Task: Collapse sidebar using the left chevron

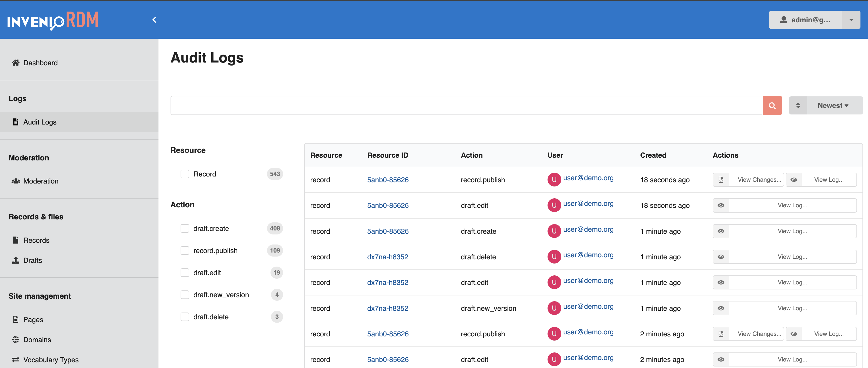Action: click(154, 20)
